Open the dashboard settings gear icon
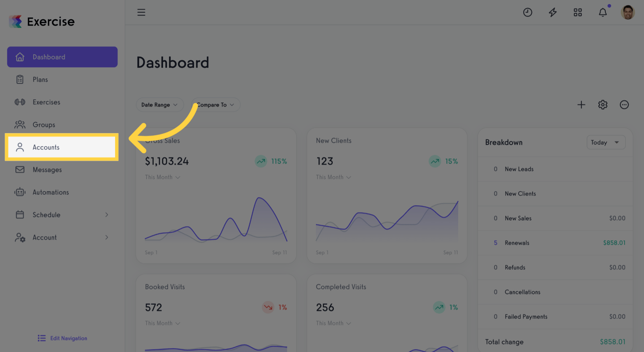Screen dimensions: 644x352 [603, 105]
